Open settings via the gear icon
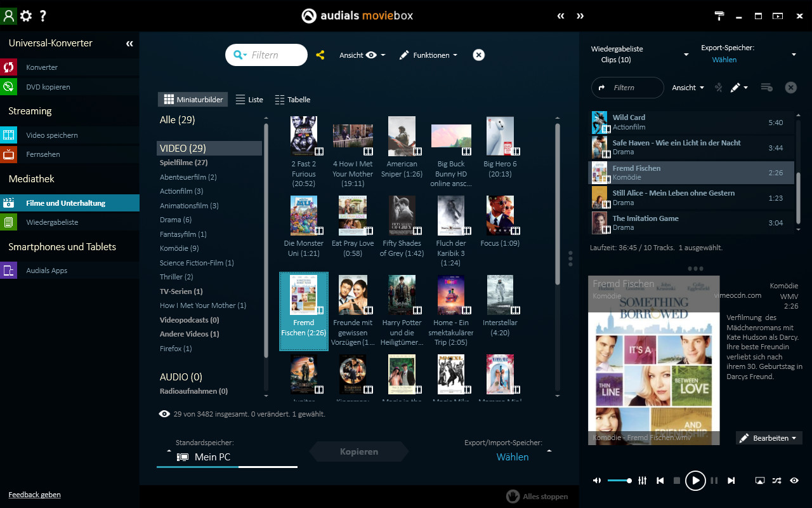The image size is (812, 508). point(26,16)
